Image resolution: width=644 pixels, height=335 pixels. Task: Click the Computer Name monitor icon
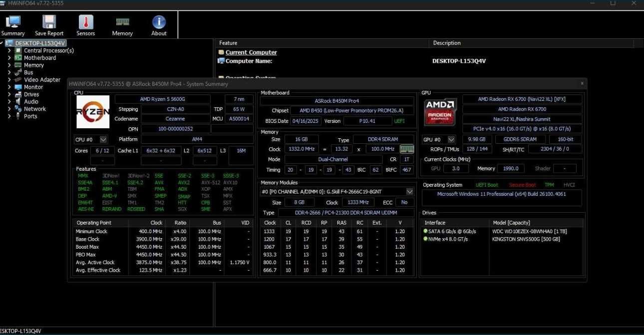(x=221, y=61)
